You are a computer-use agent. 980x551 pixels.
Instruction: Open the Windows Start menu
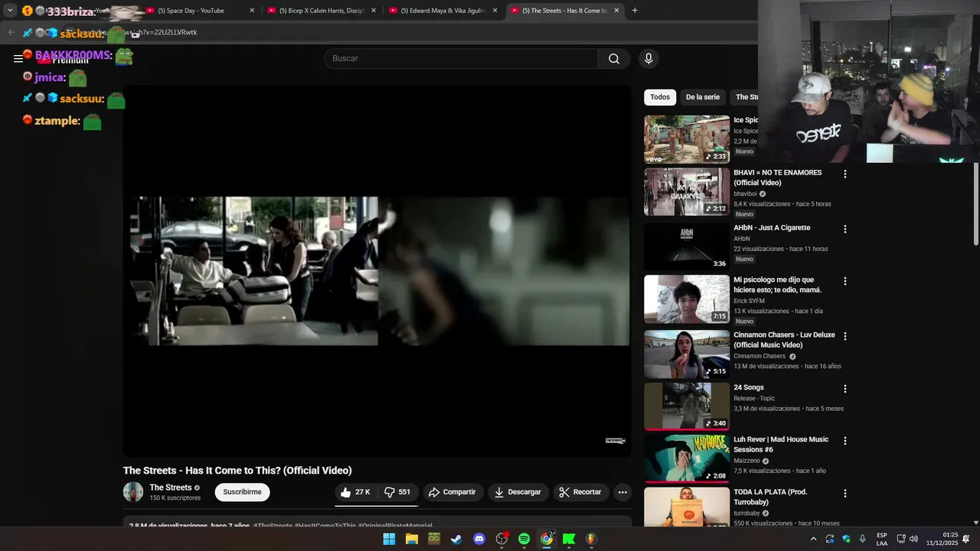point(389,539)
